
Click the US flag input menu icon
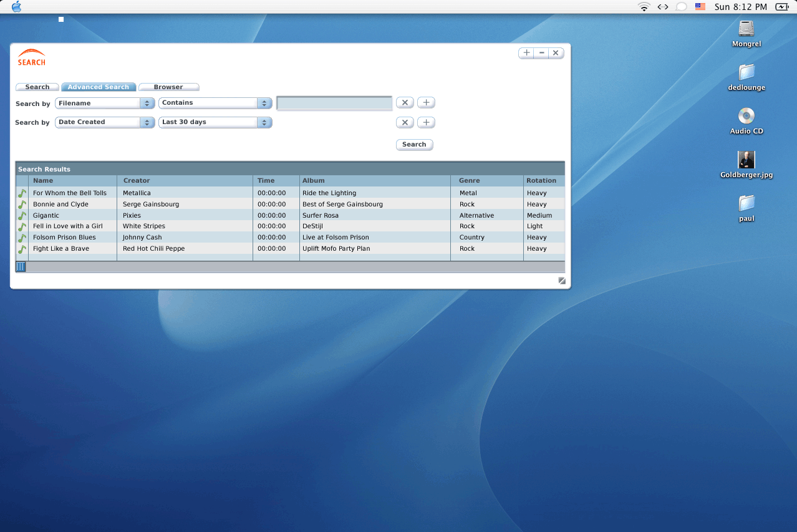[700, 7]
